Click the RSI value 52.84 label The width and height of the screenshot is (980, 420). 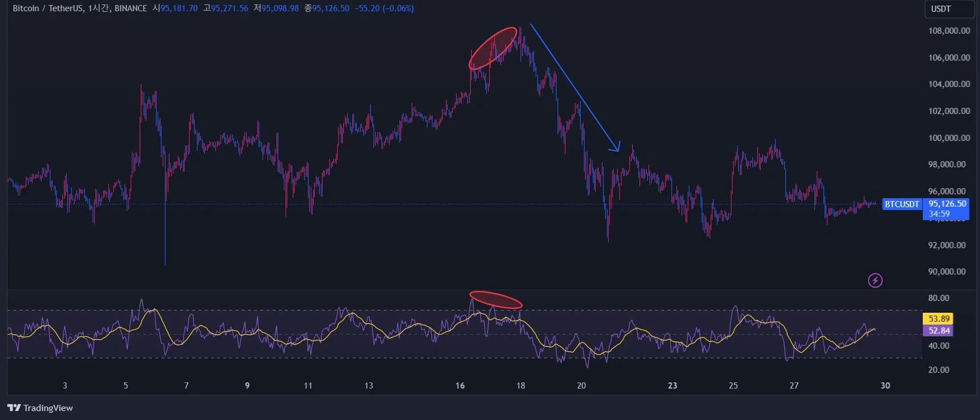[938, 330]
